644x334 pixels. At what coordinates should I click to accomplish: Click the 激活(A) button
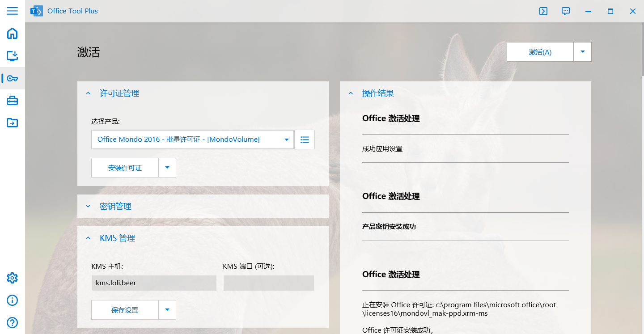(540, 51)
